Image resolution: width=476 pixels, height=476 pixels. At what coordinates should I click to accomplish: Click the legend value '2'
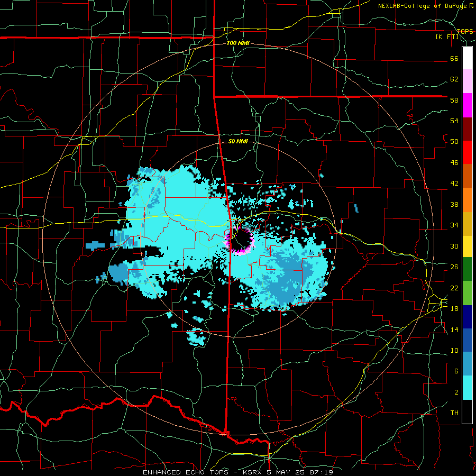(x=456, y=392)
